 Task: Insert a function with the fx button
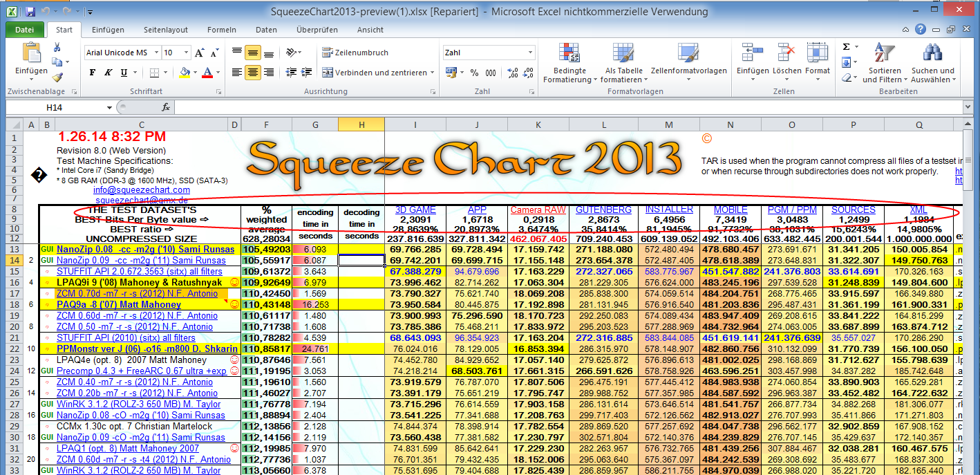[166, 107]
